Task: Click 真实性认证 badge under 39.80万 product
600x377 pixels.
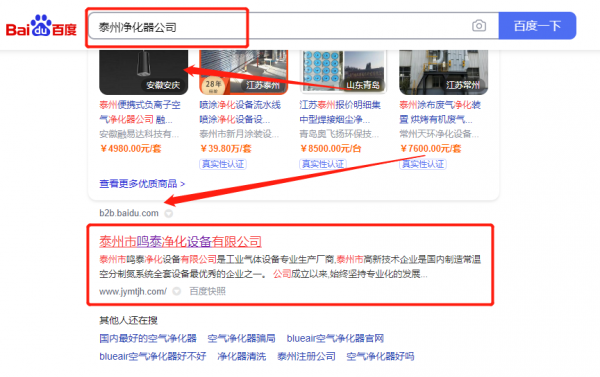Action: point(223,164)
